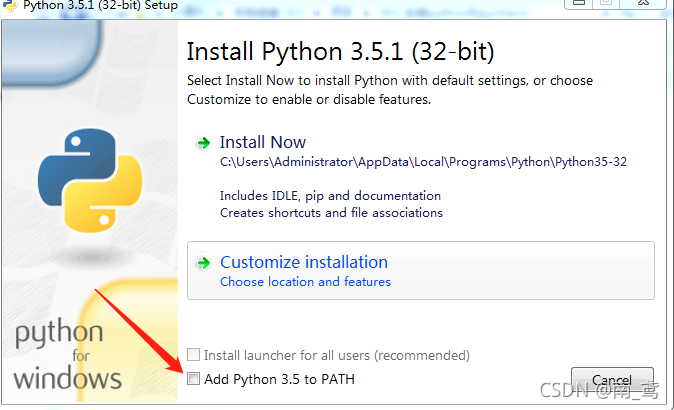Image resolution: width=674 pixels, height=410 pixels.
Task: Click the Install Python 3.5.1 (32-bit) heading
Action: tap(340, 52)
